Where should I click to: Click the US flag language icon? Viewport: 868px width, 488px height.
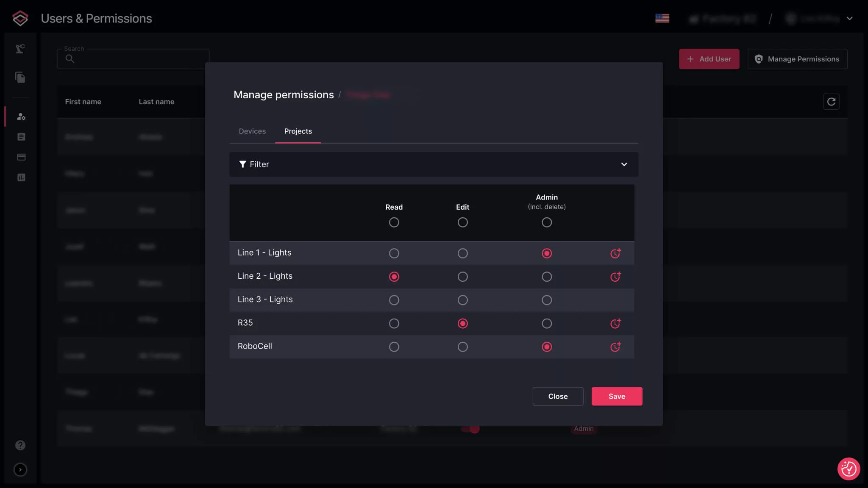[x=662, y=18]
